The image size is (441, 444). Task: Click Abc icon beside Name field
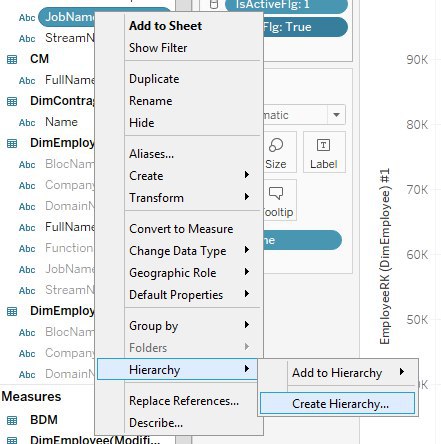point(27,123)
